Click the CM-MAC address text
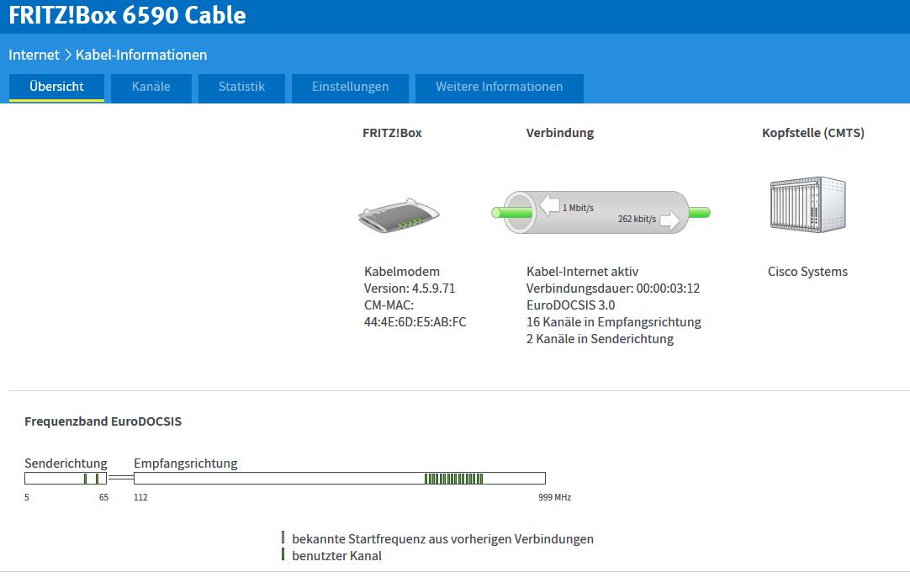Viewport: 910px width, 588px height. (415, 322)
